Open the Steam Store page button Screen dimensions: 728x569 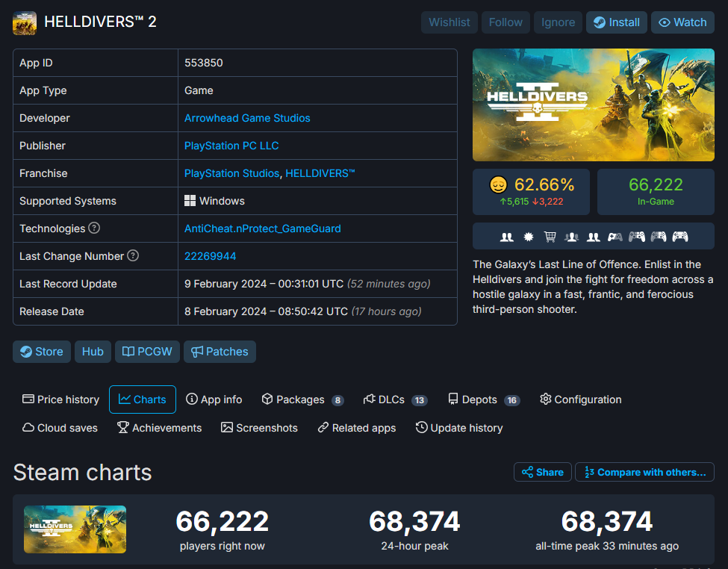pyautogui.click(x=42, y=352)
